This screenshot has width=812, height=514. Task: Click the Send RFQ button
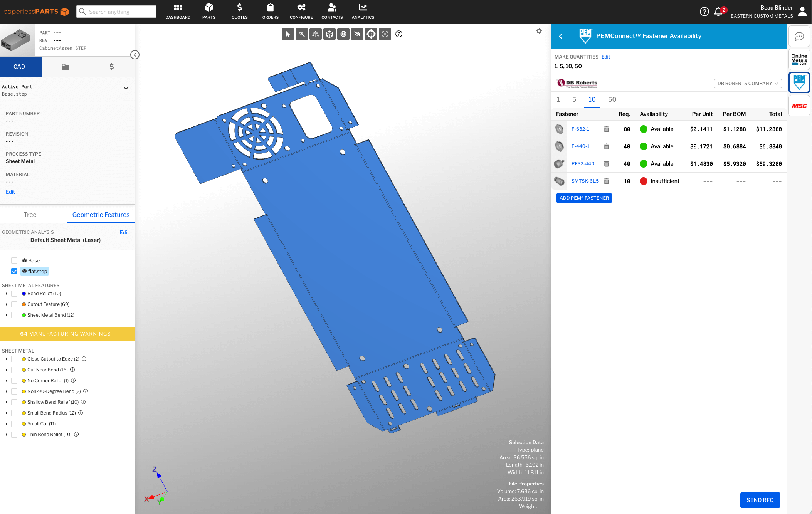(760, 500)
